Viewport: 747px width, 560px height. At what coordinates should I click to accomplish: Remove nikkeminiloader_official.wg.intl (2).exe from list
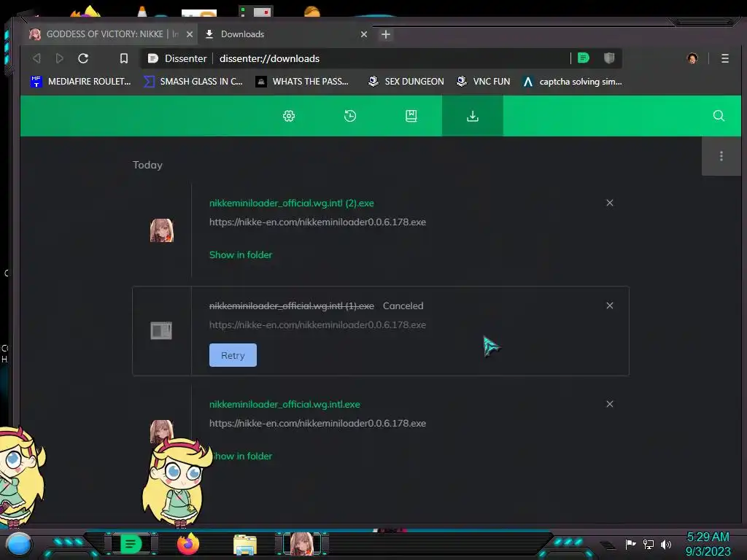(610, 203)
